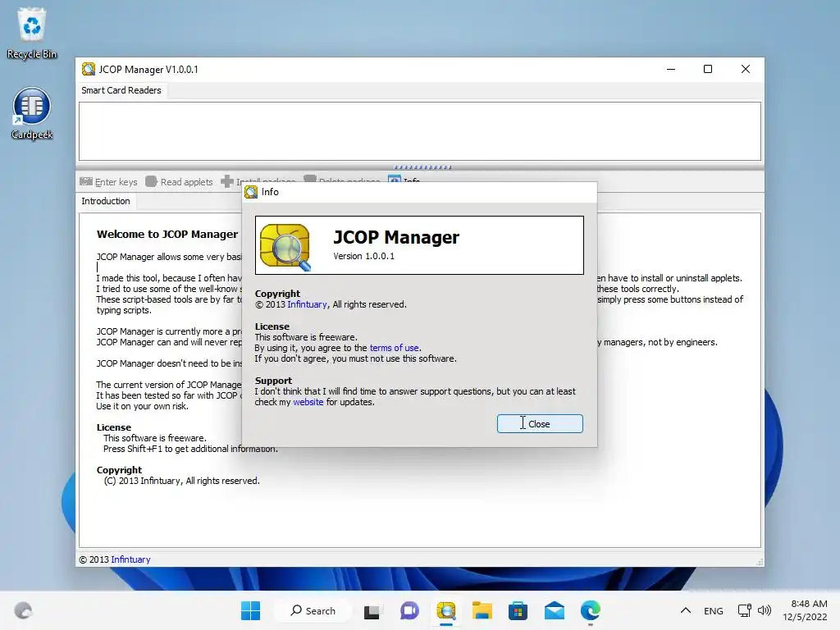Open the Windows Start menu

coord(250,610)
